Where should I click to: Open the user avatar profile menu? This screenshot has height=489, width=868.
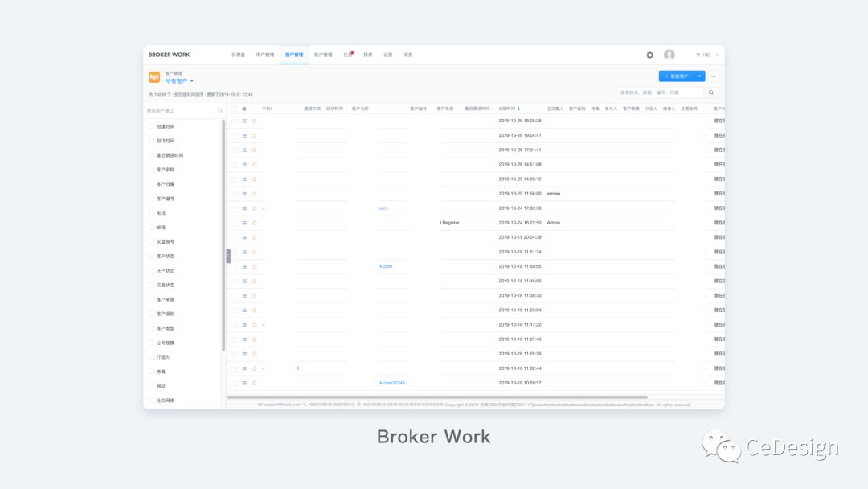click(669, 54)
